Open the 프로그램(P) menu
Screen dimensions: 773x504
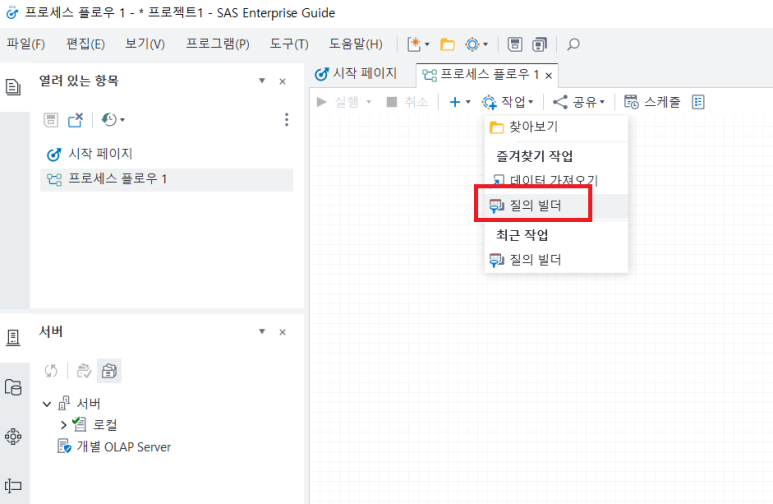coord(217,44)
